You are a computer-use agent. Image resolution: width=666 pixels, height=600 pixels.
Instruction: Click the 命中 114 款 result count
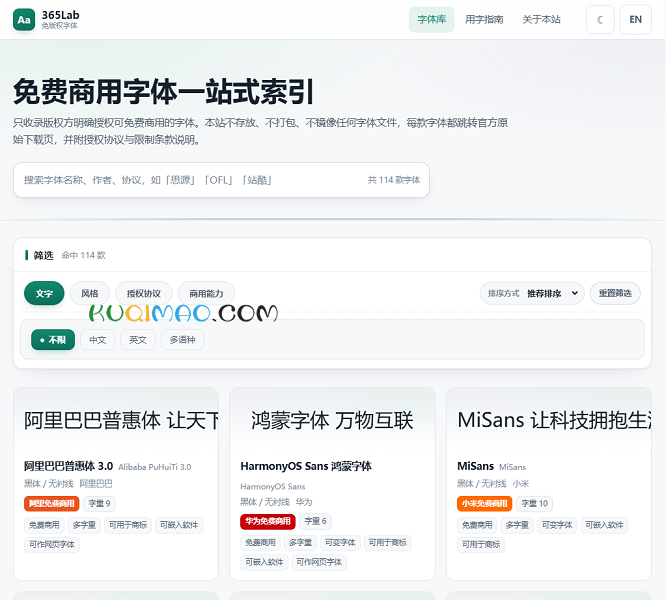point(84,255)
